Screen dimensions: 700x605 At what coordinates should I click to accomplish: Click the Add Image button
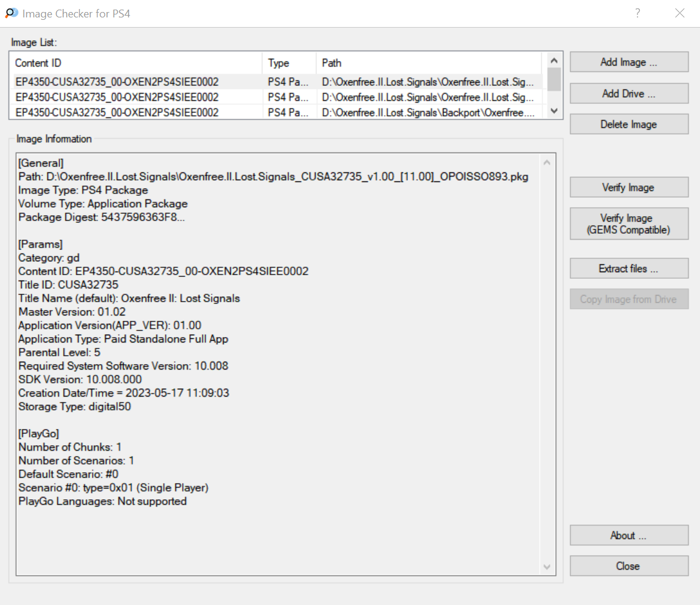[x=629, y=62]
